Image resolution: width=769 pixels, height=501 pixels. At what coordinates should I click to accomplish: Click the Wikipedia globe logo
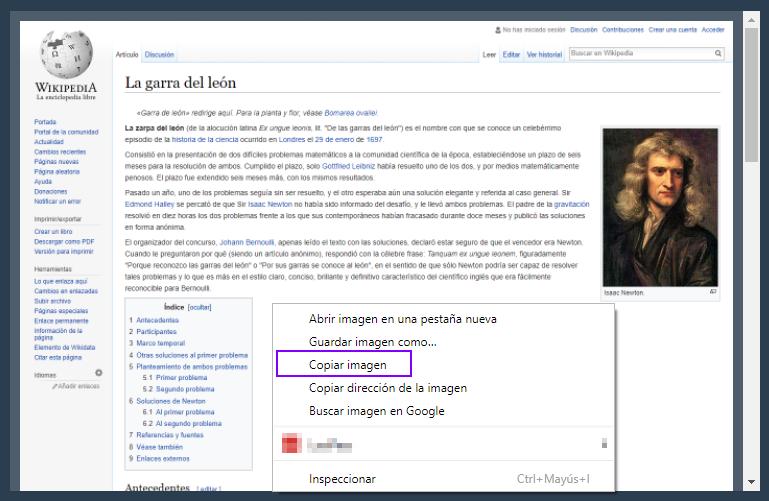pos(66,54)
